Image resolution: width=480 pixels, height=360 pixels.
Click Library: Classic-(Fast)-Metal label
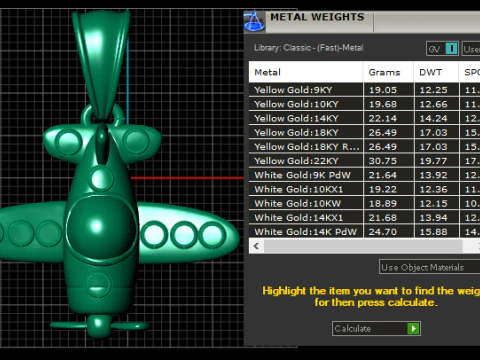pos(309,48)
